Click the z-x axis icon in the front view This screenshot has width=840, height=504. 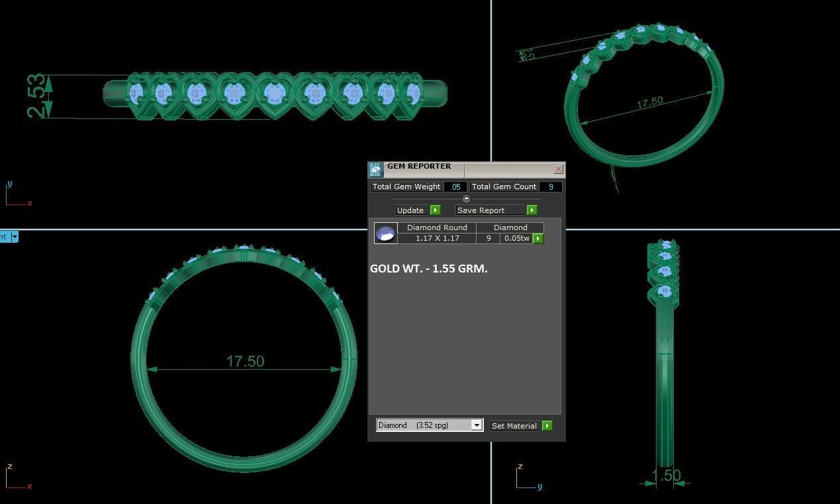pos(18,476)
